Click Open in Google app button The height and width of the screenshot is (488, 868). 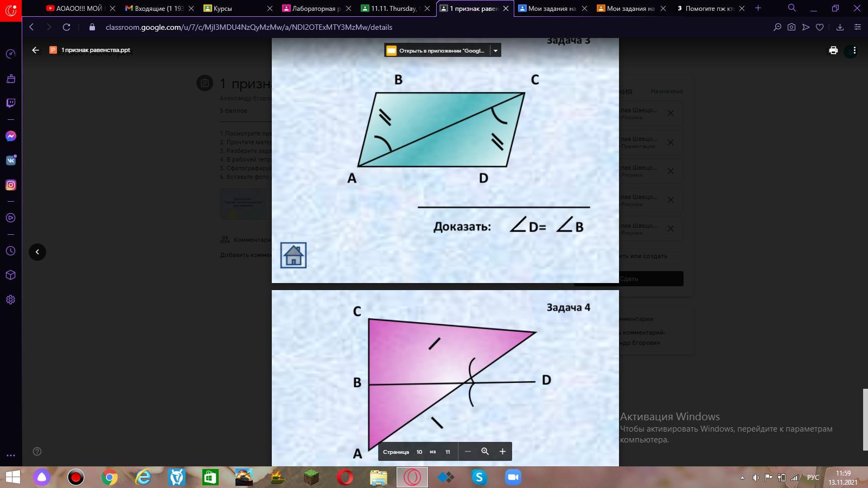coord(436,50)
